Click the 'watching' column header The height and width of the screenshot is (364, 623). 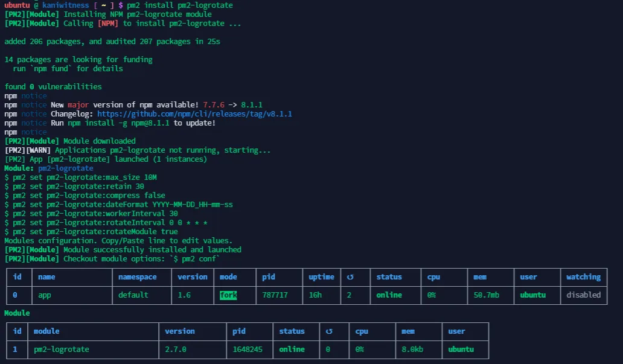tap(583, 277)
